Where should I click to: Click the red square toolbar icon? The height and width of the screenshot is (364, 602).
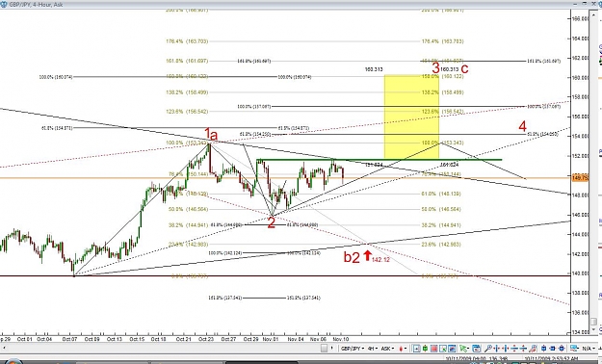click(434, 349)
